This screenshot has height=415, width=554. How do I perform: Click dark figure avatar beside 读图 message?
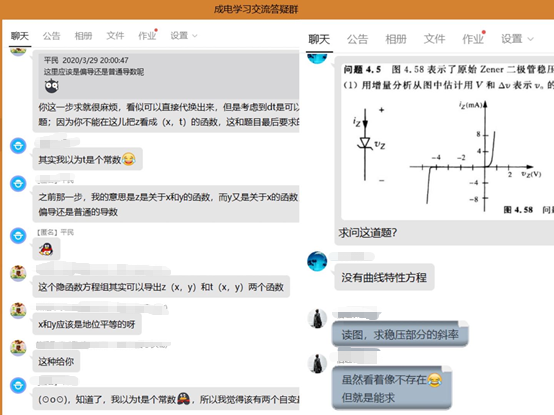[x=317, y=319]
